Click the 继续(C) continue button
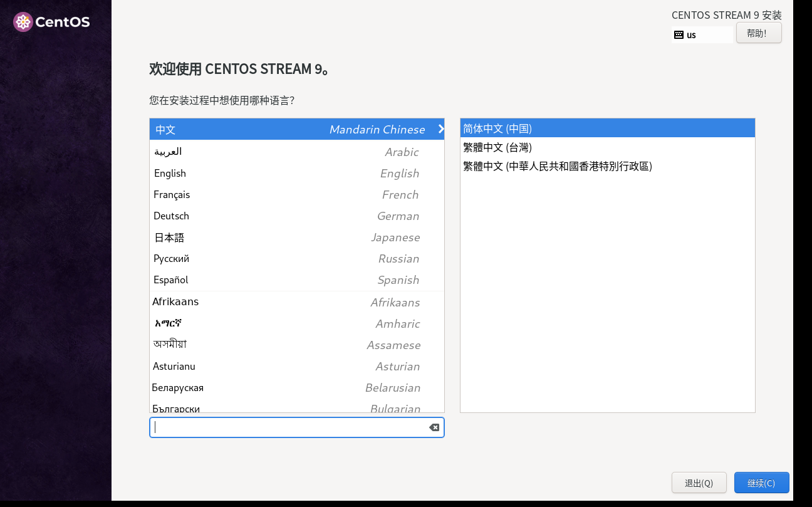The width and height of the screenshot is (812, 507). (761, 483)
